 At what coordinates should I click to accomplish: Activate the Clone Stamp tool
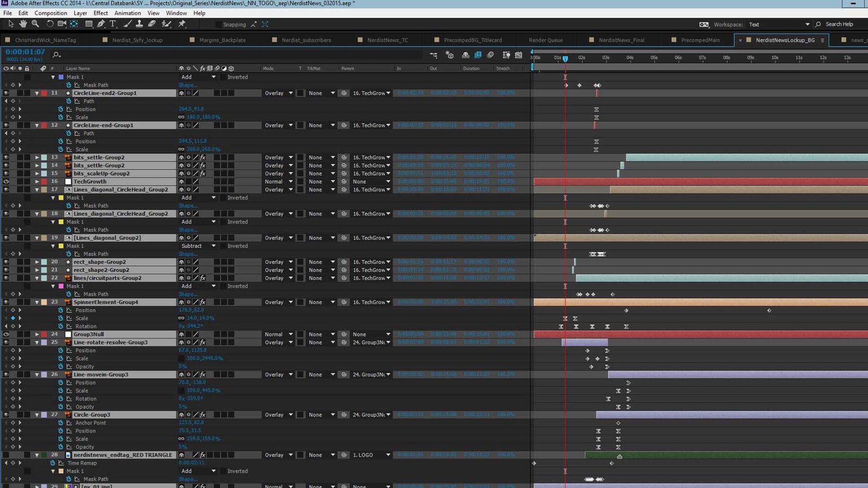coord(139,24)
